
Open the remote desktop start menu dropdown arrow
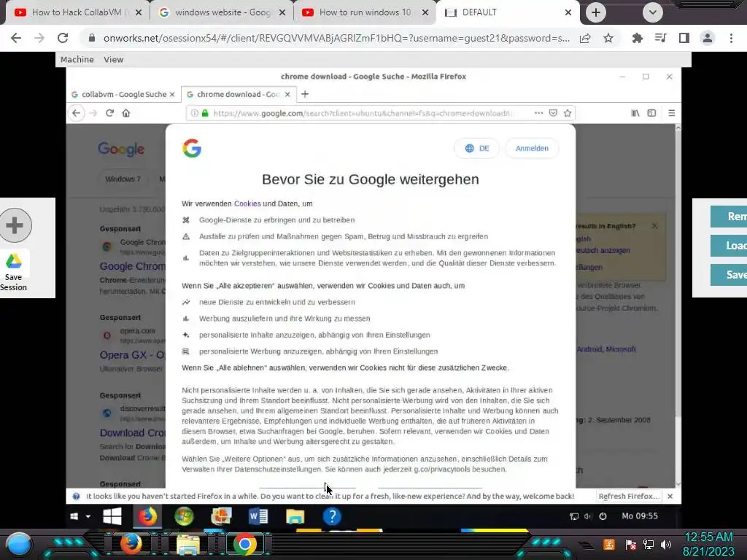(x=88, y=516)
